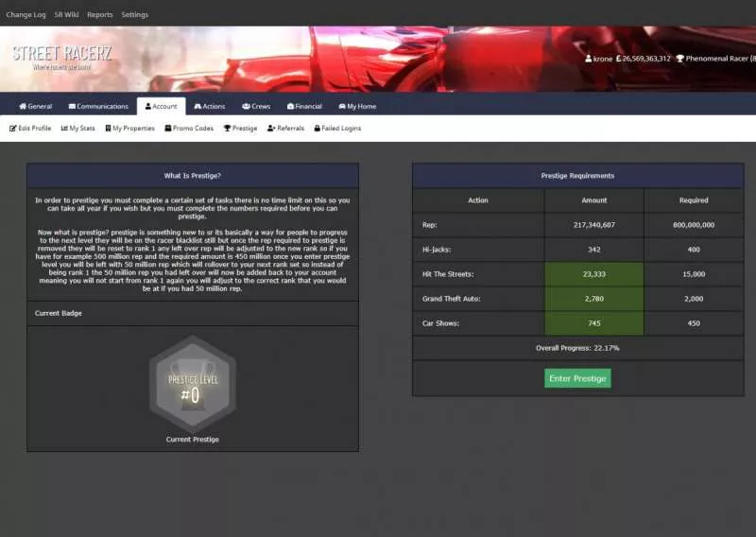Visit the SR Wiki link
Viewport: 756px width, 537px height.
click(66, 15)
